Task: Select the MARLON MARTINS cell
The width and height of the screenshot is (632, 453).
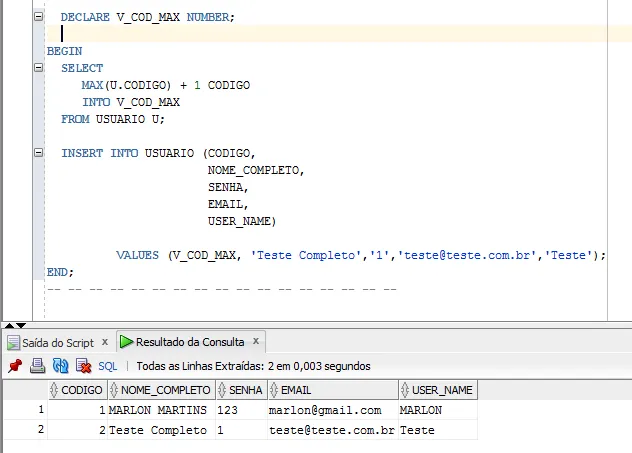Action: click(158, 410)
